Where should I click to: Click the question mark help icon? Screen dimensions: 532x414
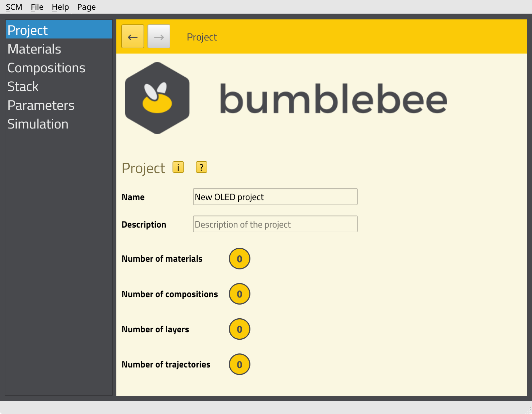(201, 167)
